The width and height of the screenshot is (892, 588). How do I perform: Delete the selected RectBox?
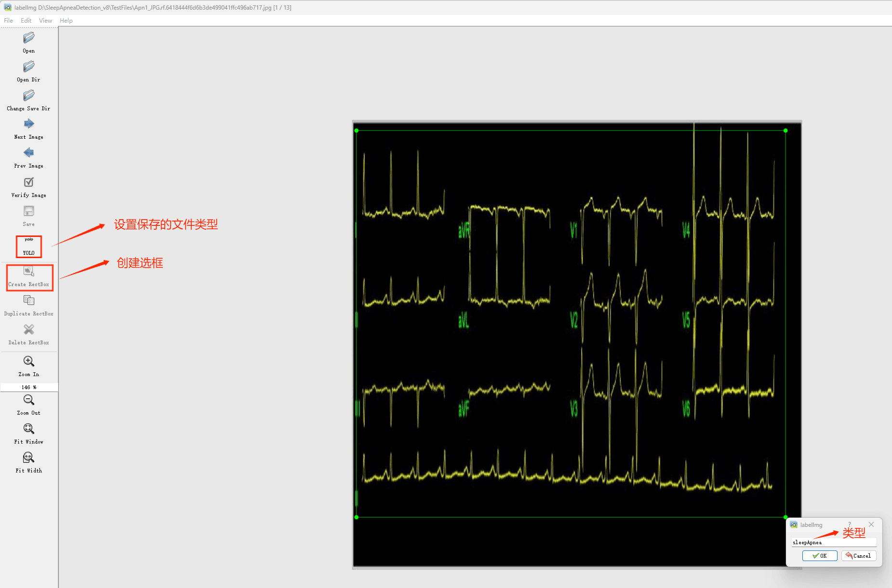pos(29,330)
